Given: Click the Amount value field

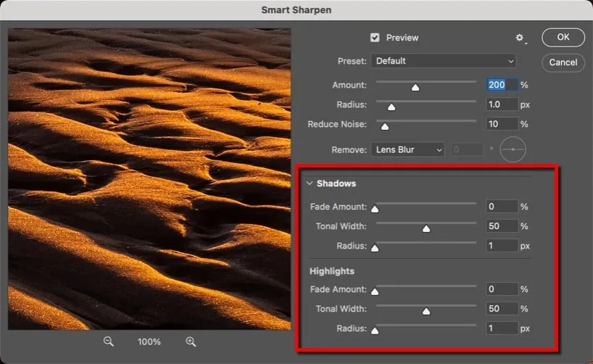Looking at the screenshot, I should (502, 85).
